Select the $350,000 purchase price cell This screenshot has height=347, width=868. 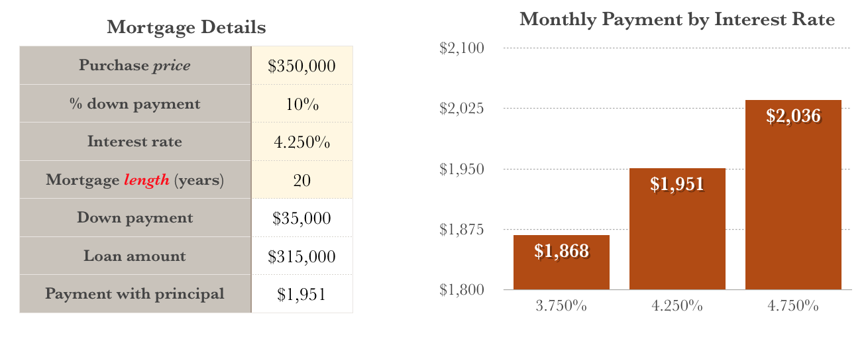[302, 66]
